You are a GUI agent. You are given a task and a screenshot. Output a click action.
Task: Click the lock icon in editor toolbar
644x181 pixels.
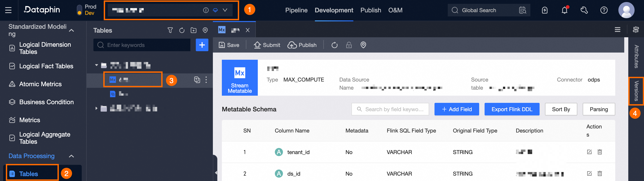349,45
